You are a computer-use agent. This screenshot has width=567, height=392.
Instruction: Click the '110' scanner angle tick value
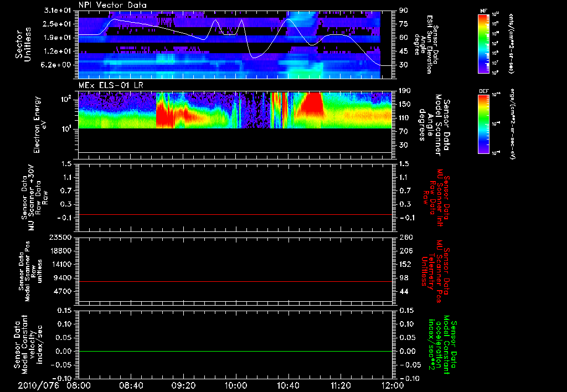[x=405, y=118]
